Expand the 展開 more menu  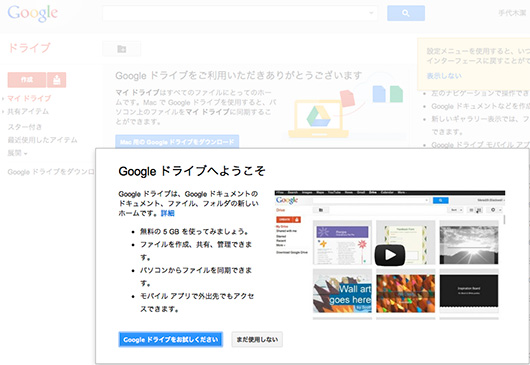[17, 153]
